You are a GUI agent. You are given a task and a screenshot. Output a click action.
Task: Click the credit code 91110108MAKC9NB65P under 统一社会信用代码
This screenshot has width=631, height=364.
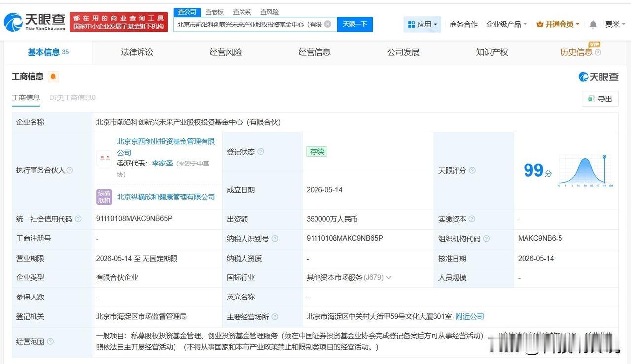(x=134, y=219)
